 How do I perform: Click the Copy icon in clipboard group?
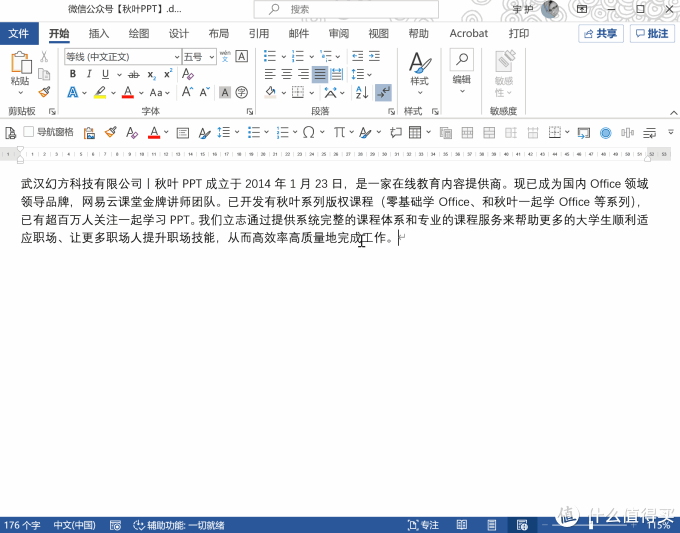(x=44, y=74)
